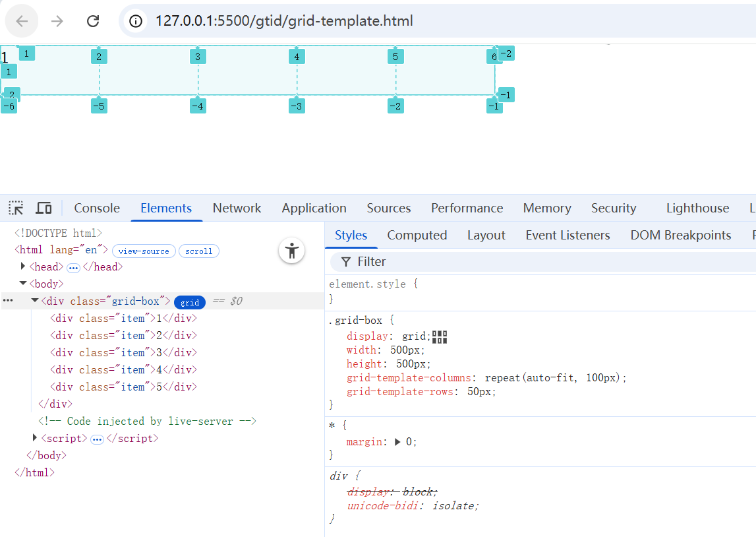Open the Sources tab
This screenshot has height=537, width=756.
[x=389, y=208]
